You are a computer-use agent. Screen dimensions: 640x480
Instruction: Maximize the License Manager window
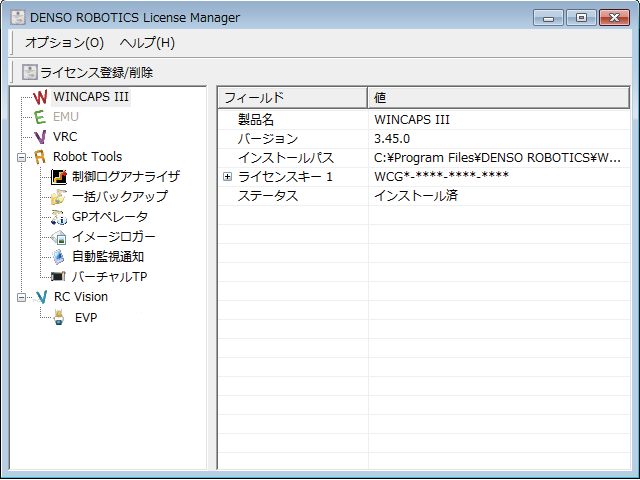581,18
